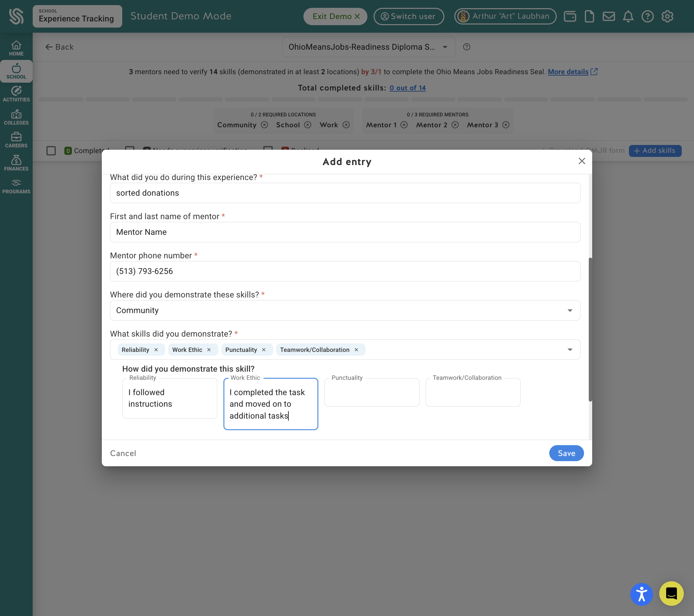Click Exit Demo button
694x616 pixels.
coord(335,16)
